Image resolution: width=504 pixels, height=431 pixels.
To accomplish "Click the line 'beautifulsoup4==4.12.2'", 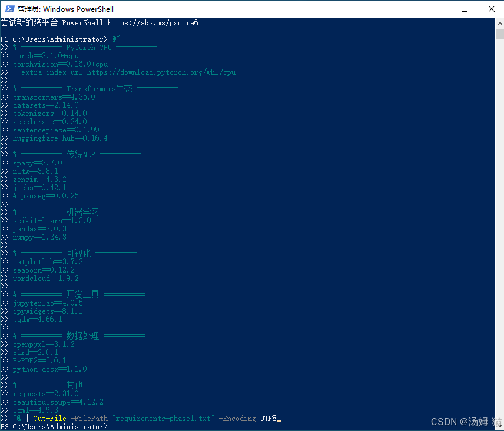I will click(x=58, y=402).
